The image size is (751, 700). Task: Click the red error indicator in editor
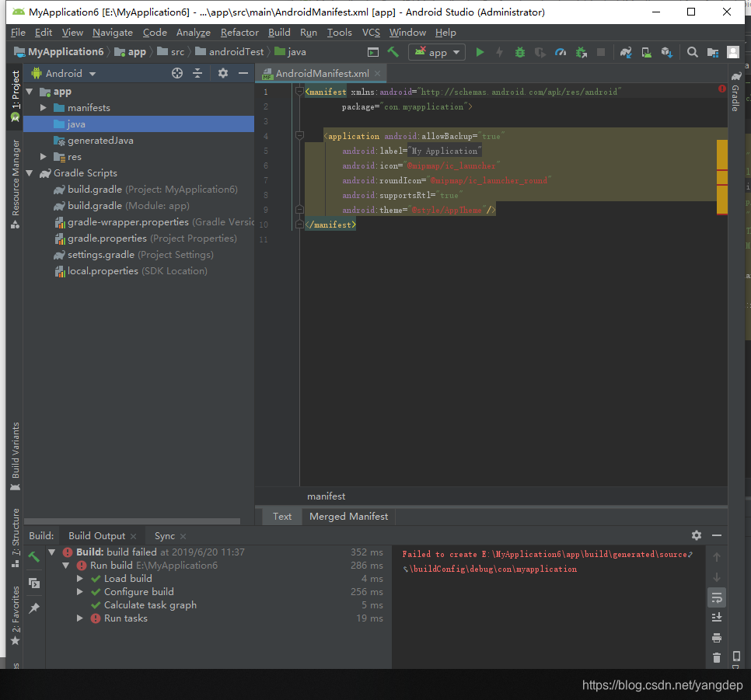pyautogui.click(x=721, y=89)
